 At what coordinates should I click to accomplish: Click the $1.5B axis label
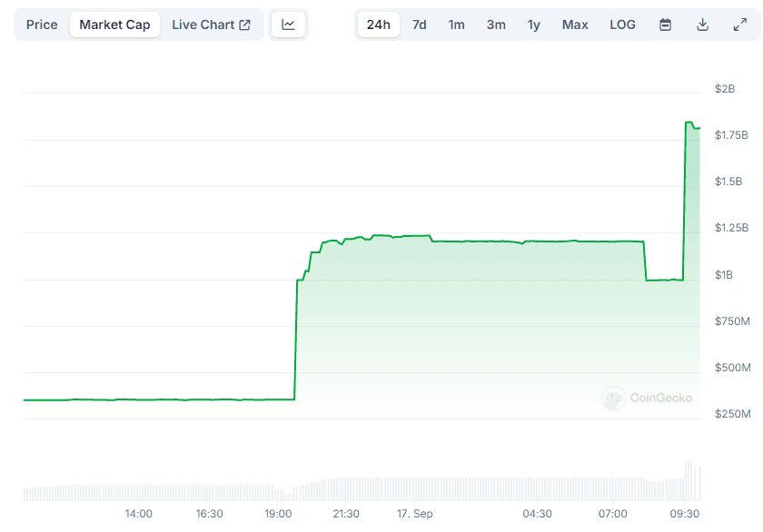pyautogui.click(x=728, y=182)
